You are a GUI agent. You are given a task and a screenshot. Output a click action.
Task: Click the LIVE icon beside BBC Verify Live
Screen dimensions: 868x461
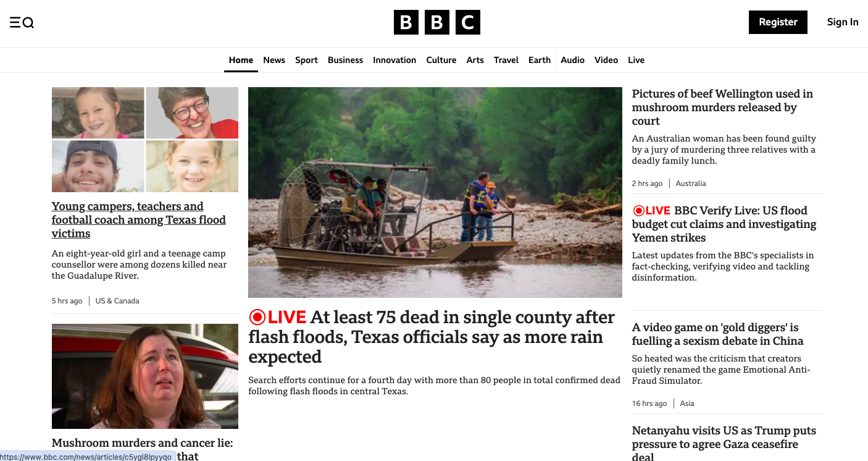[x=651, y=211]
